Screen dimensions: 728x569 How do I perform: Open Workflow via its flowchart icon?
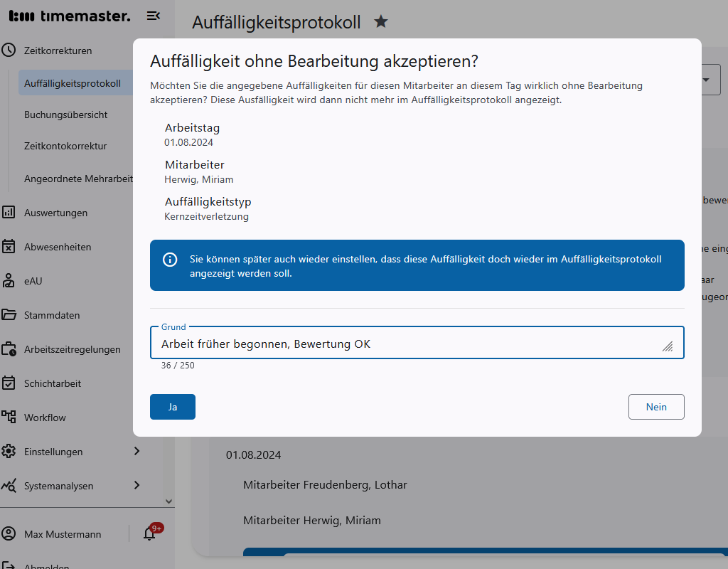tap(9, 418)
